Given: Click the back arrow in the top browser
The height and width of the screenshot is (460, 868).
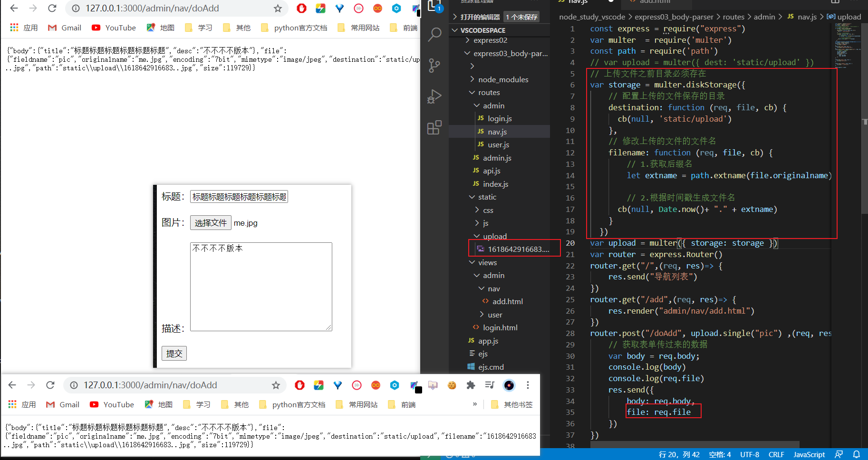Looking at the screenshot, I should tap(14, 8).
